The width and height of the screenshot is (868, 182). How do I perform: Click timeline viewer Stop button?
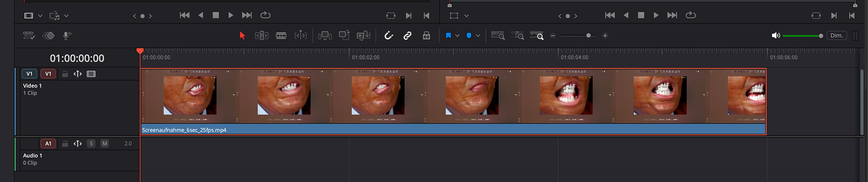pyautogui.click(x=641, y=15)
